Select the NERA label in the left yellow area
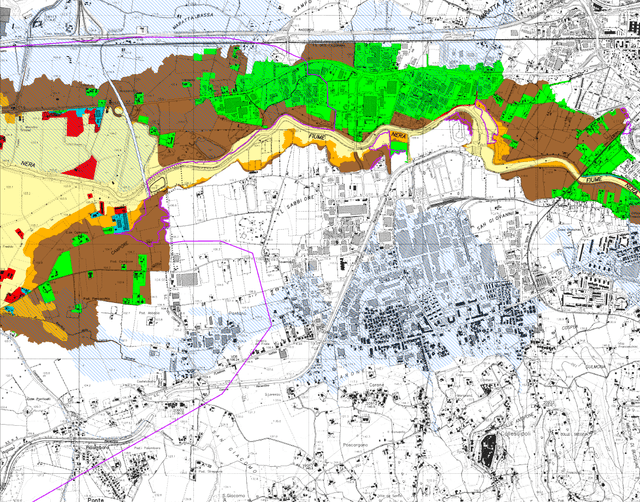The height and width of the screenshot is (502, 640). tap(28, 159)
